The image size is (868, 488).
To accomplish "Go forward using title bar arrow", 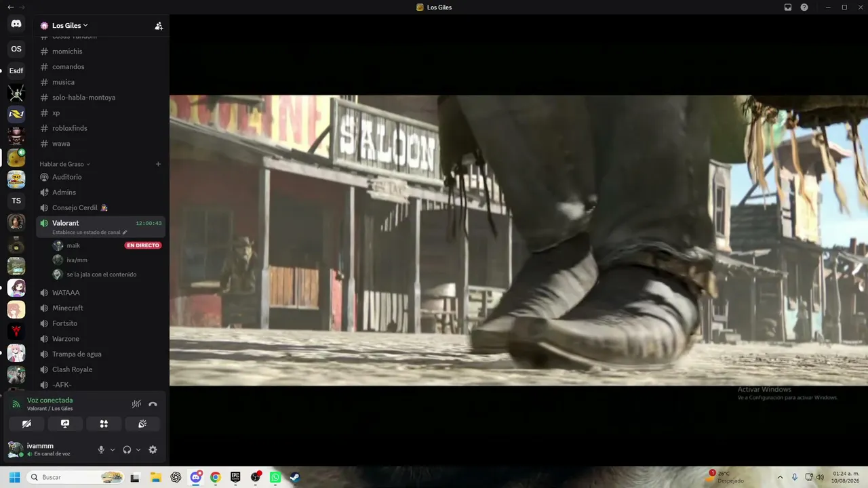I will pyautogui.click(x=22, y=7).
